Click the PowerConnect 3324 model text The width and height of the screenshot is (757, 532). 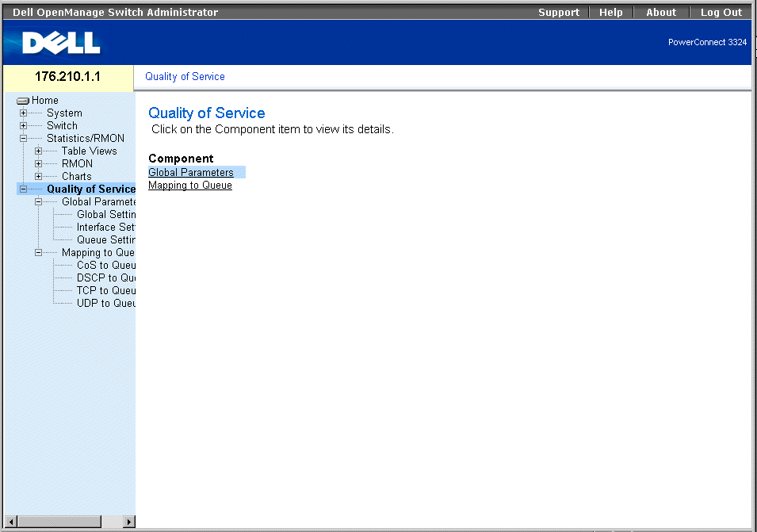[x=707, y=43]
